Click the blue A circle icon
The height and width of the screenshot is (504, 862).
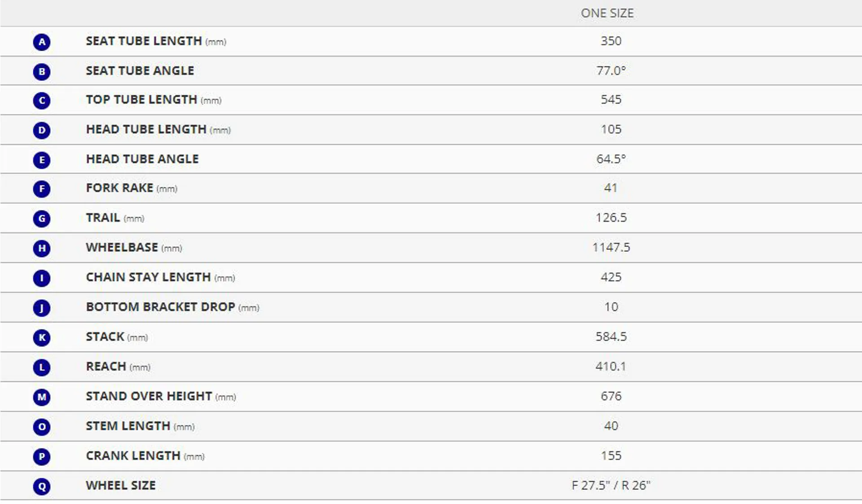42,42
